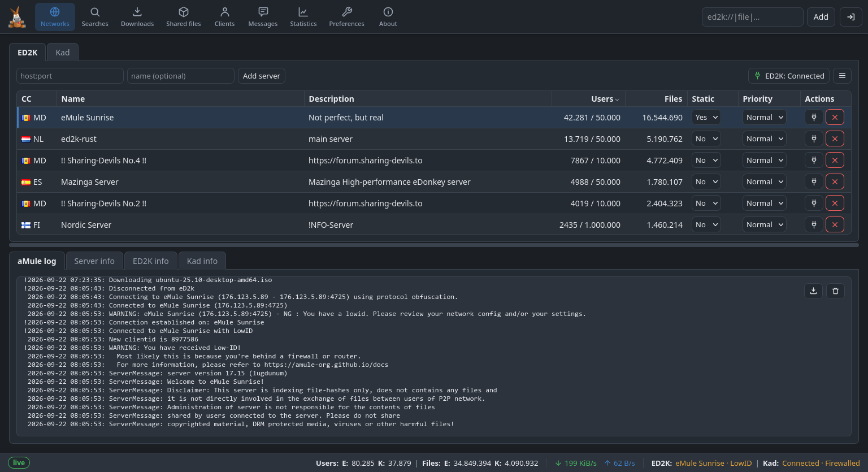Connect to Nordic Server plug icon
The image size is (868, 472).
pos(814,225)
